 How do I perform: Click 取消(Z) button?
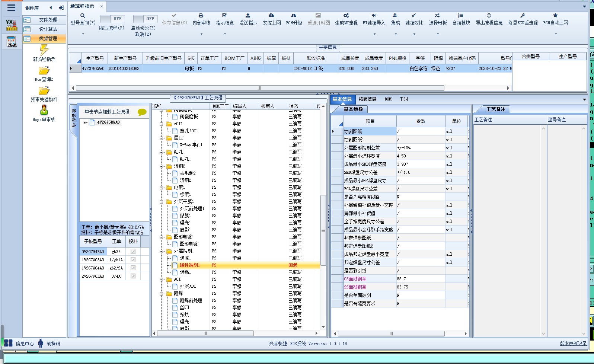pyautogui.click(x=143, y=34)
